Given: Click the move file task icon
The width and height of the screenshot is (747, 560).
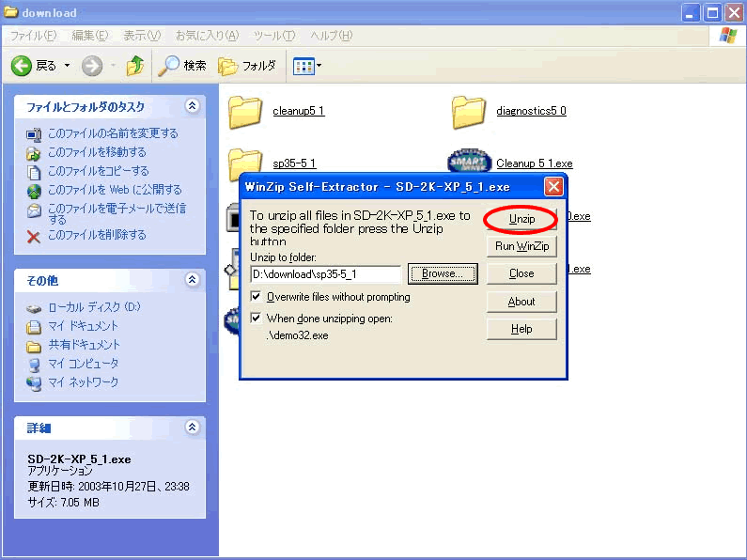Looking at the screenshot, I should coord(34,153).
